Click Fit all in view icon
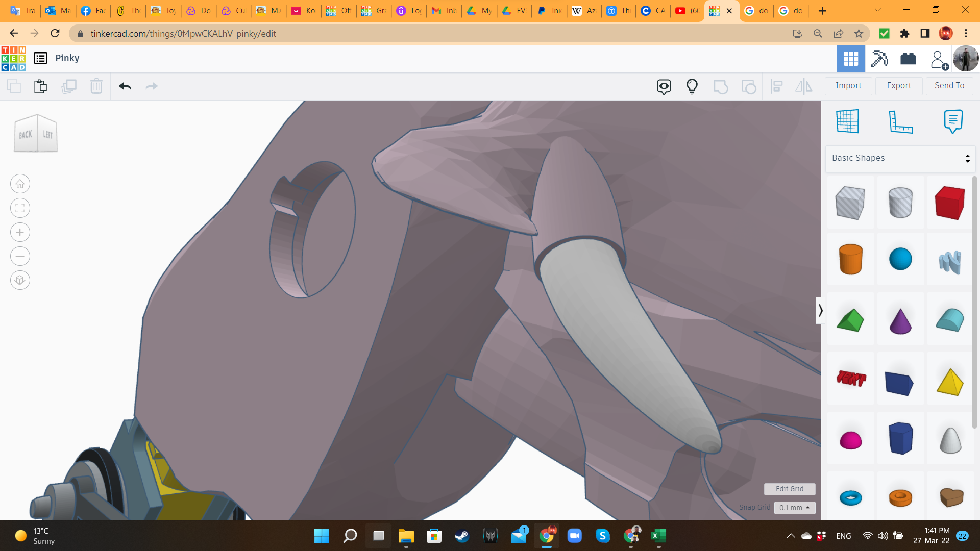This screenshot has width=980, height=551. pos(20,208)
